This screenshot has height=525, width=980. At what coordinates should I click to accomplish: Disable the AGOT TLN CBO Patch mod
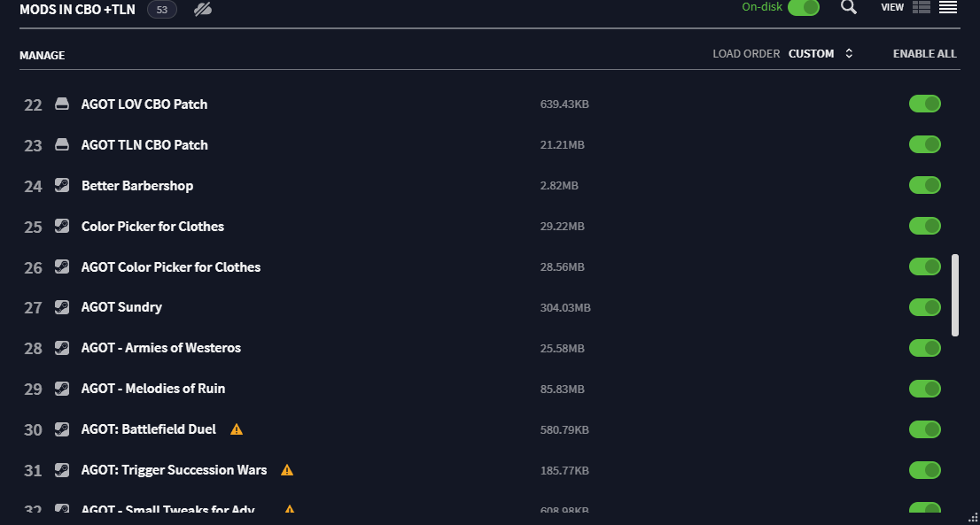pyautogui.click(x=924, y=145)
